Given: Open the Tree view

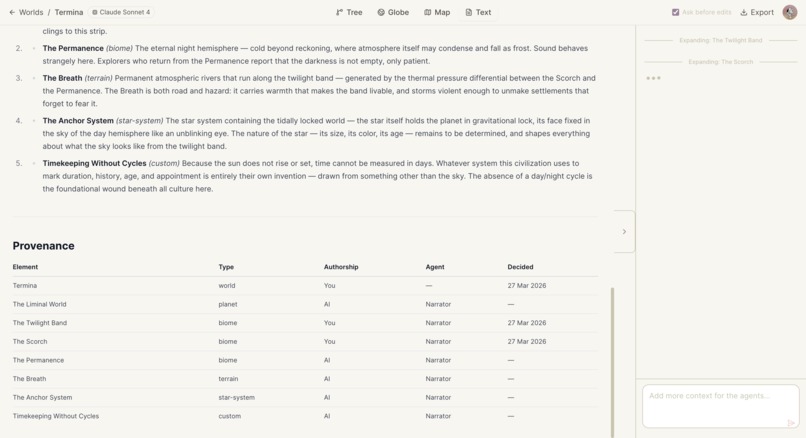Looking at the screenshot, I should [349, 12].
